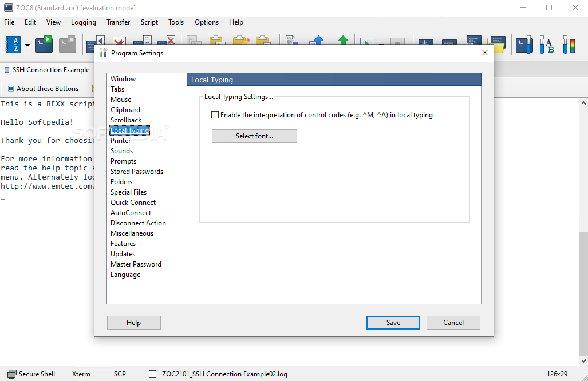Open the Options menu
Viewport: 588px width, 381px height.
pyautogui.click(x=207, y=22)
